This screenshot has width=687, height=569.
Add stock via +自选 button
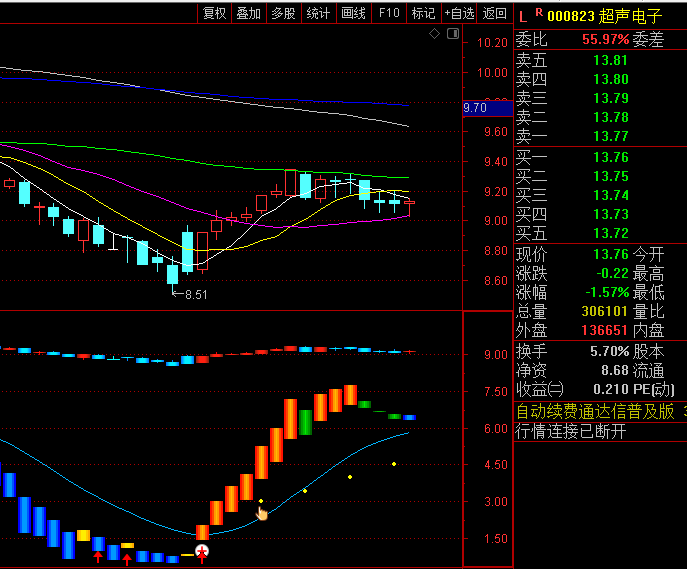tap(459, 13)
